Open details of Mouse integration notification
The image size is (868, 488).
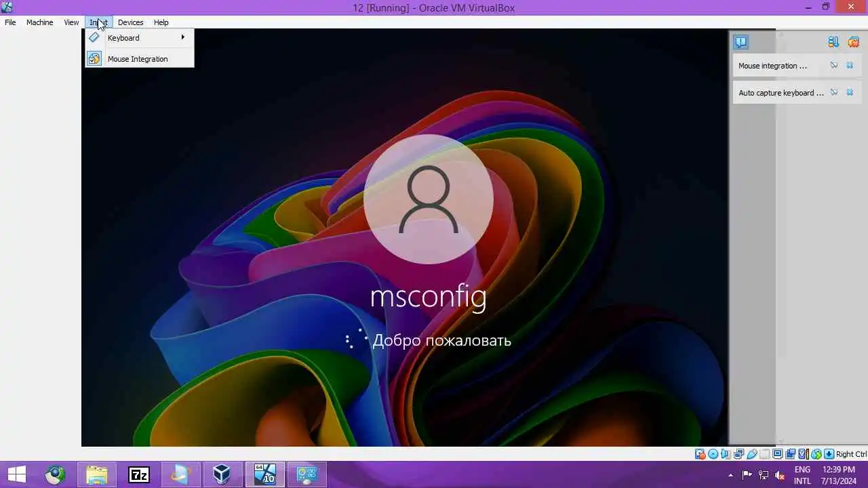pos(834,66)
